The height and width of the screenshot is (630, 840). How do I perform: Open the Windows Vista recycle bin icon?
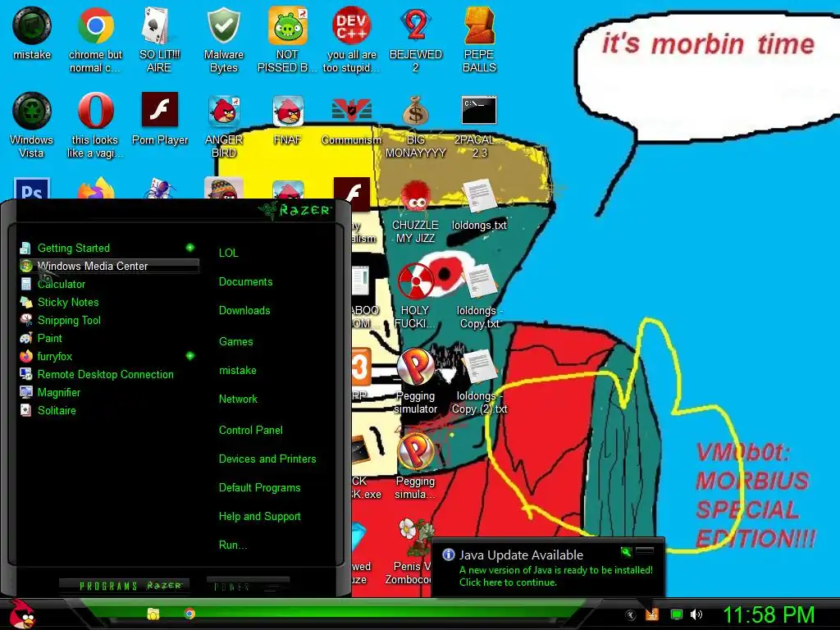[32, 125]
